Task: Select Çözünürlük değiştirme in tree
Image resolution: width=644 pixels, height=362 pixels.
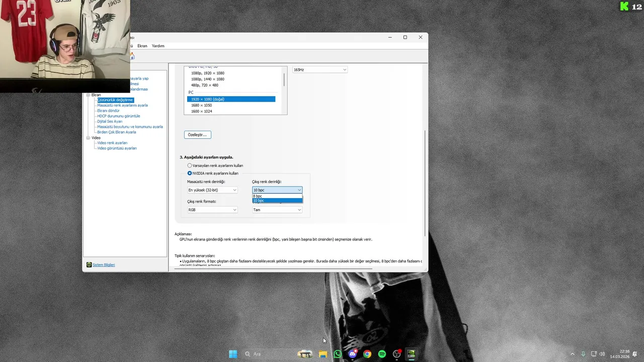Action: tap(115, 100)
